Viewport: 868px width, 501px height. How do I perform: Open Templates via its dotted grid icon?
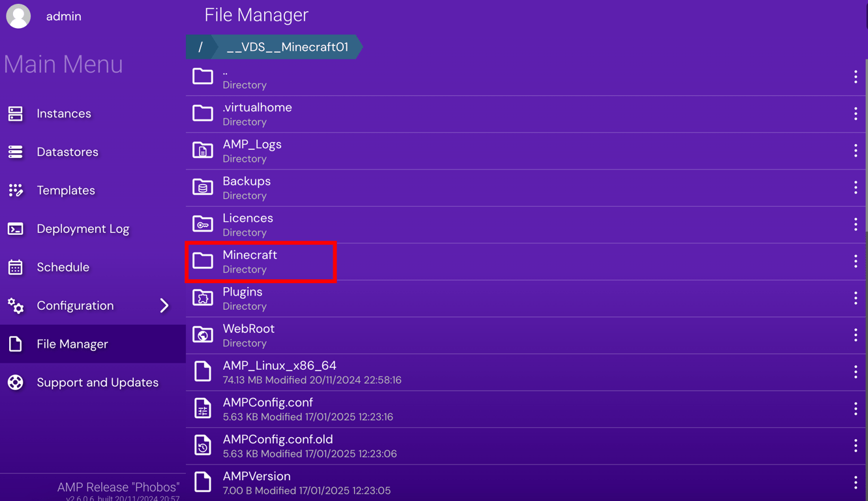click(15, 190)
